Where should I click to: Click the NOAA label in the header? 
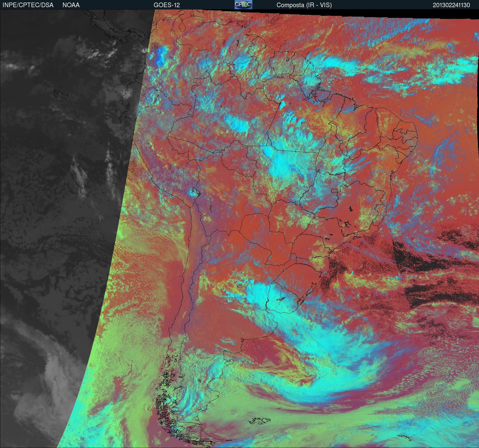[x=71, y=5]
